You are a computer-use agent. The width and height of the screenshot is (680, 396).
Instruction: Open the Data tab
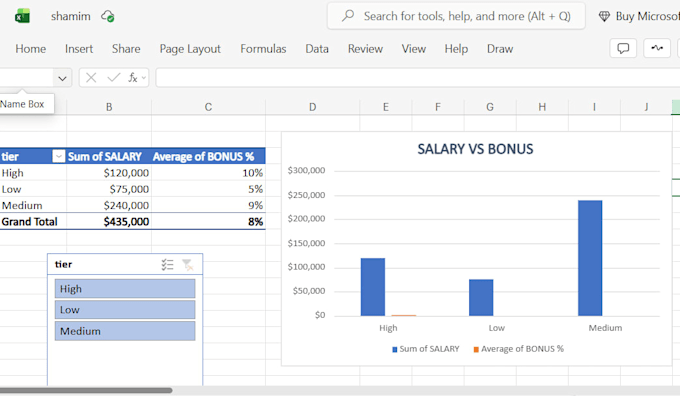tap(317, 49)
